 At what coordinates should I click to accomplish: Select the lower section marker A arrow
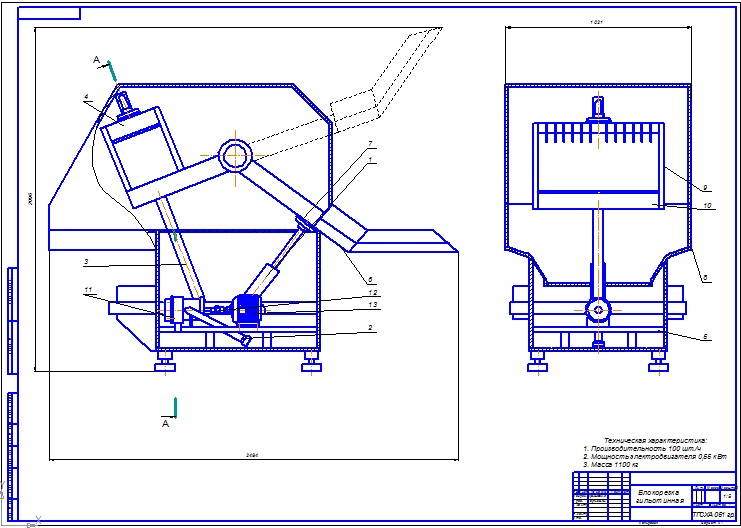pyautogui.click(x=175, y=407)
